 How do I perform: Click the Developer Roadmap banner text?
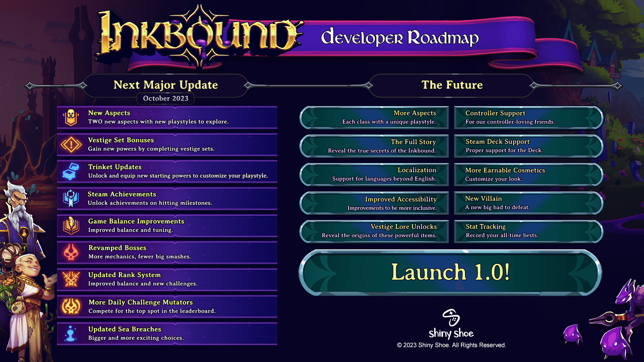pos(400,38)
